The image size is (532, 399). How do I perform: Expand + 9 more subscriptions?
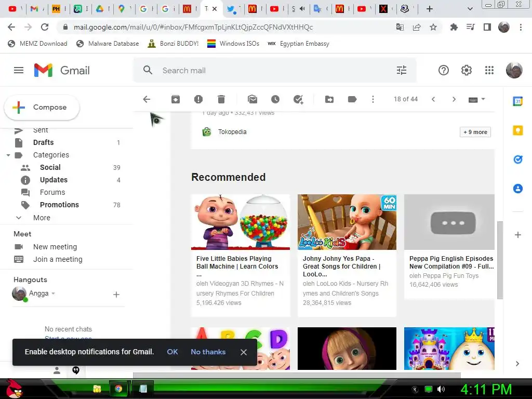click(x=475, y=132)
